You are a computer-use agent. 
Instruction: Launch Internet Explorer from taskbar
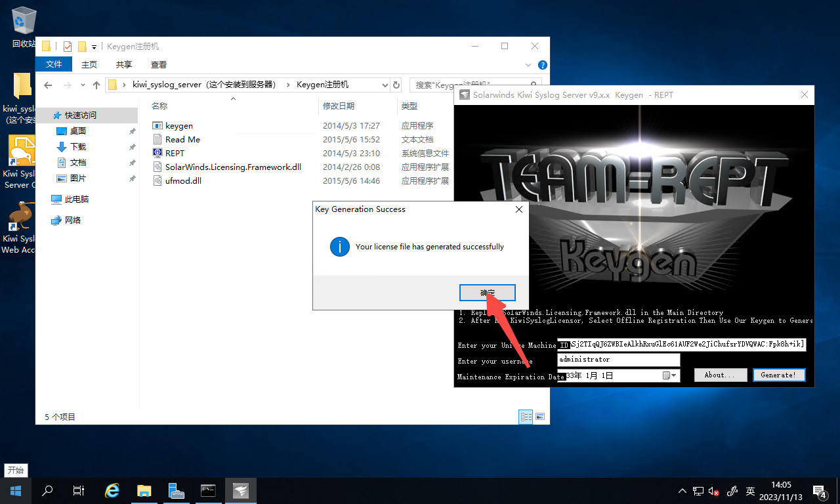113,490
